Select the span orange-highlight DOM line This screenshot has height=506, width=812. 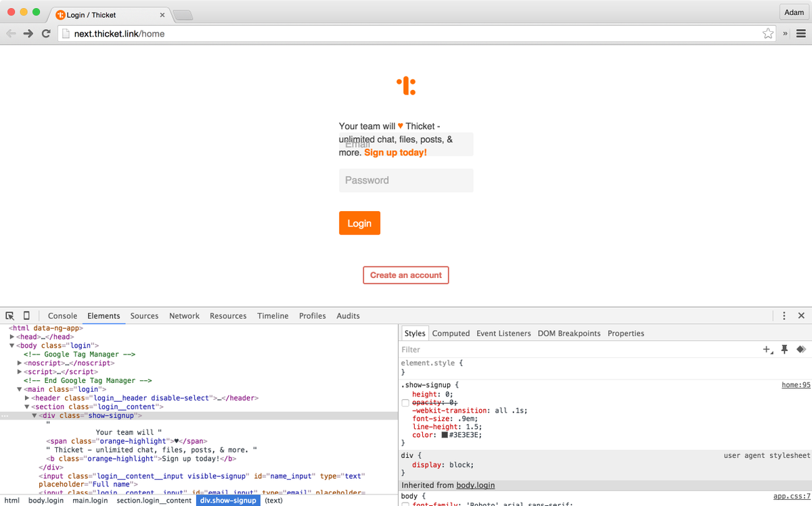click(x=127, y=442)
